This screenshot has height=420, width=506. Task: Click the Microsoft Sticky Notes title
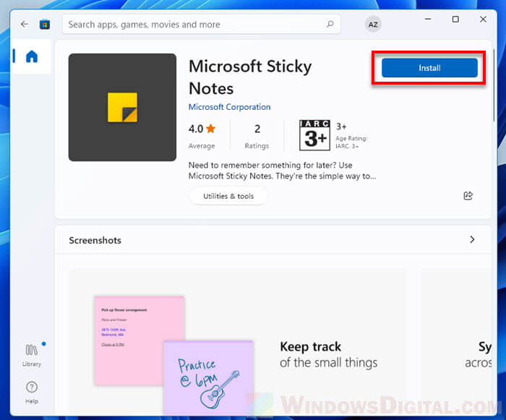[250, 77]
